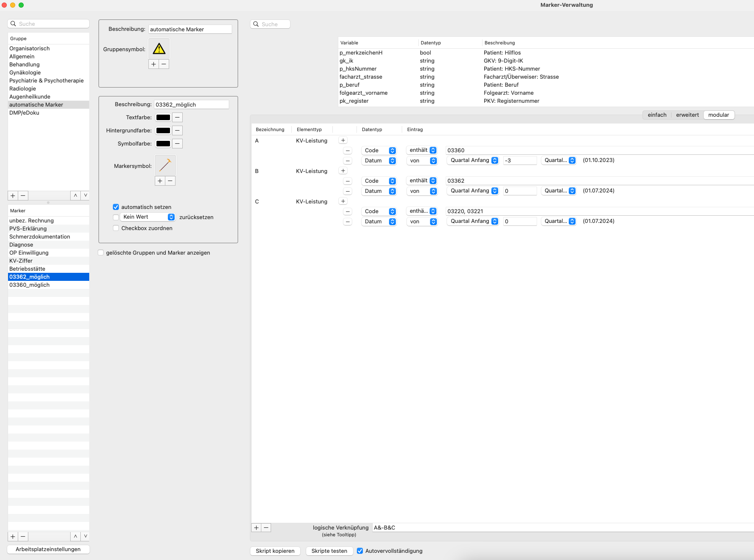This screenshot has width=754, height=560.
Task: Click the hammer Markersymbol icon
Action: pyautogui.click(x=165, y=165)
